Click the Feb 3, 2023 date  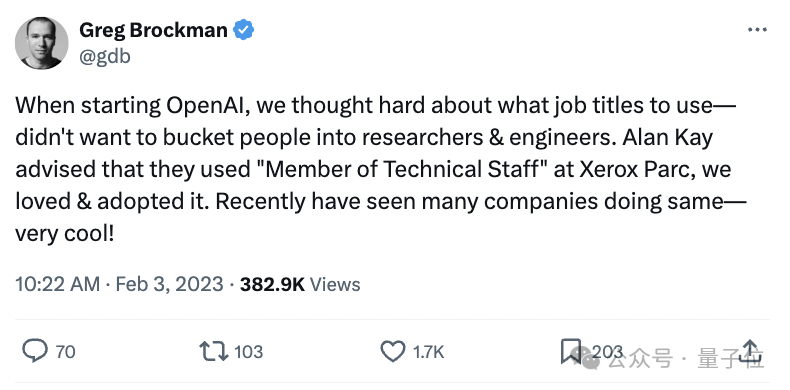click(169, 284)
